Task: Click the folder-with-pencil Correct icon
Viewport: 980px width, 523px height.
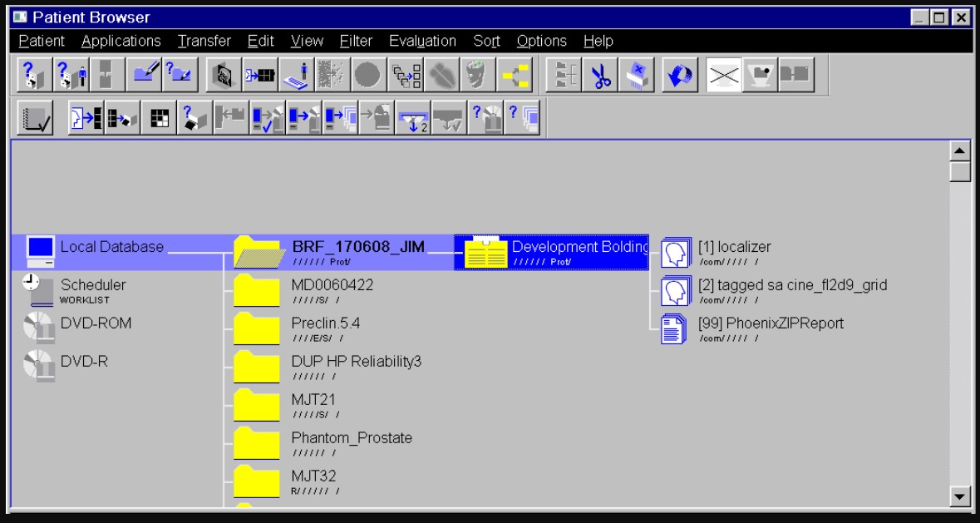Action: [148, 75]
